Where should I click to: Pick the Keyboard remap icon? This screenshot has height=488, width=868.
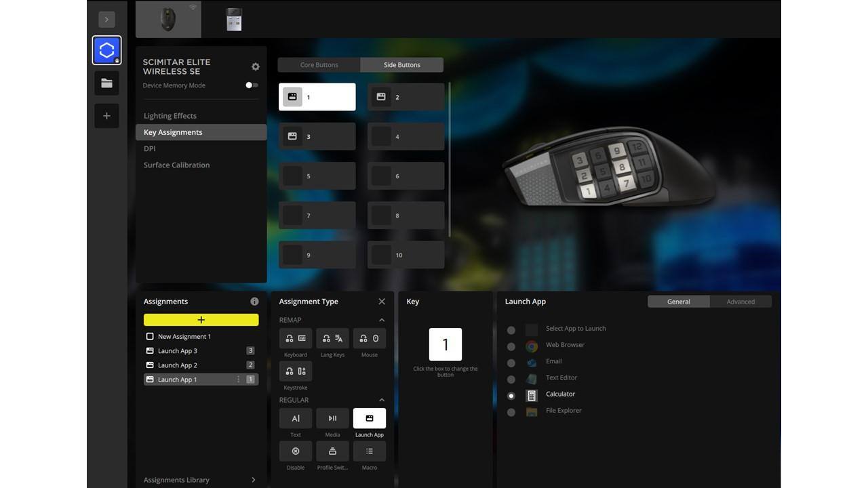(x=296, y=338)
